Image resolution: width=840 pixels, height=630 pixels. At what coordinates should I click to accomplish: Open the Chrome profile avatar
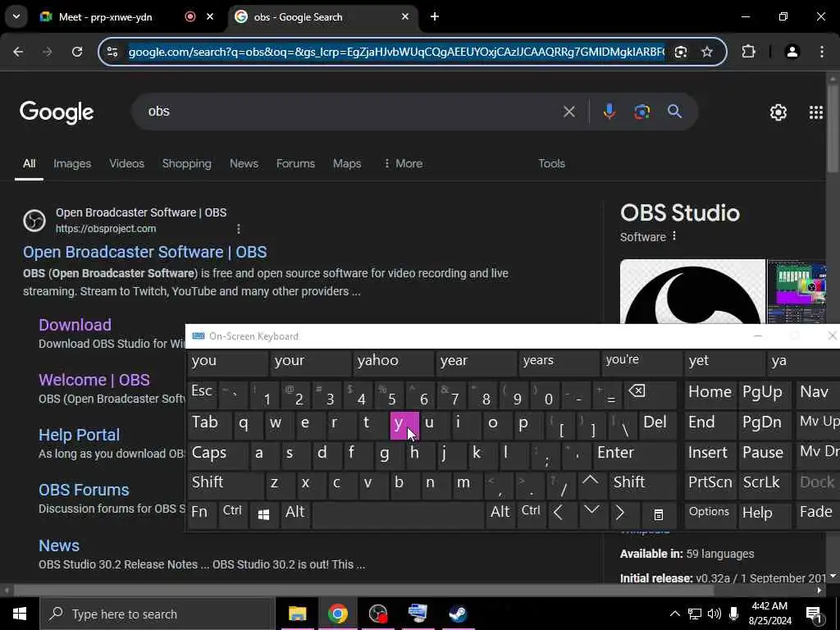(792, 52)
